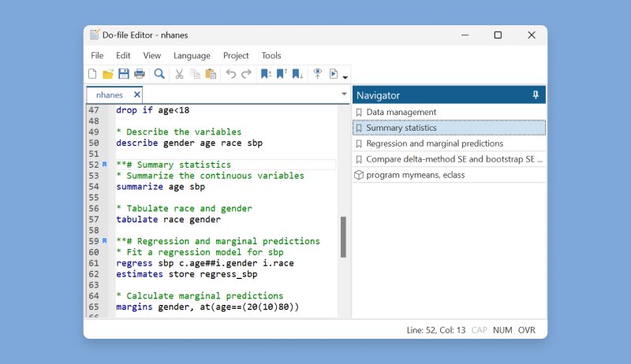The width and height of the screenshot is (631, 364).
Task: Open a file with the folder icon
Action: 108,74
